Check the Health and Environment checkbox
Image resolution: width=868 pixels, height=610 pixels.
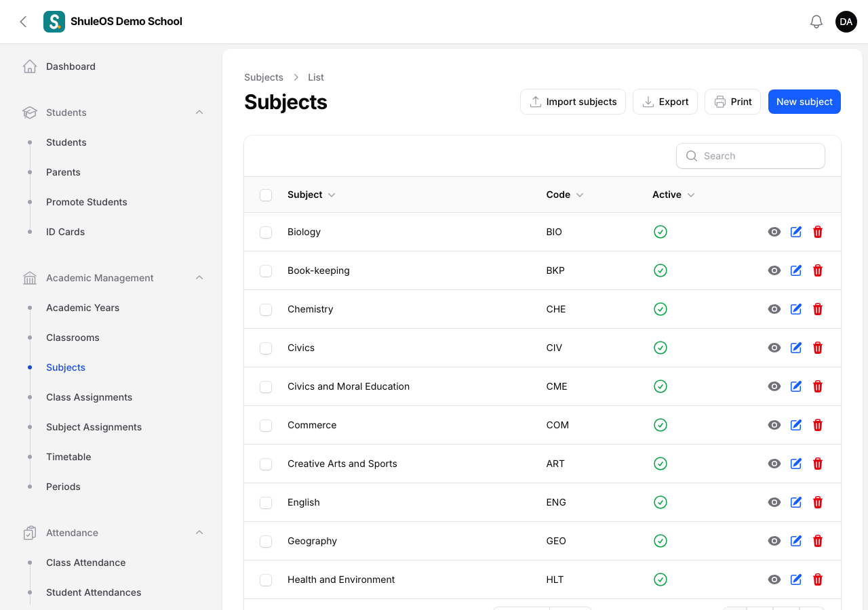tap(266, 580)
